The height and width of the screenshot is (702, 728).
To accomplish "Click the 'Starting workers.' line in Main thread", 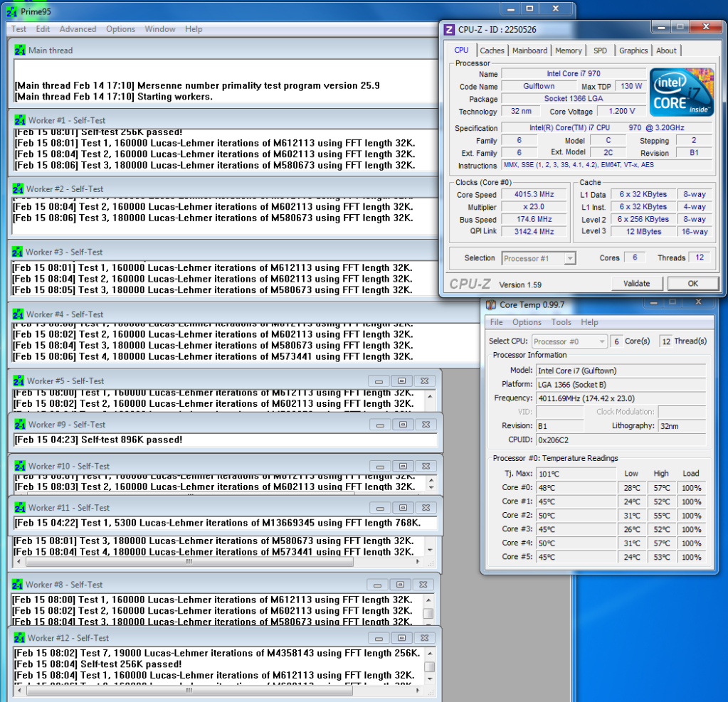I will tap(114, 97).
